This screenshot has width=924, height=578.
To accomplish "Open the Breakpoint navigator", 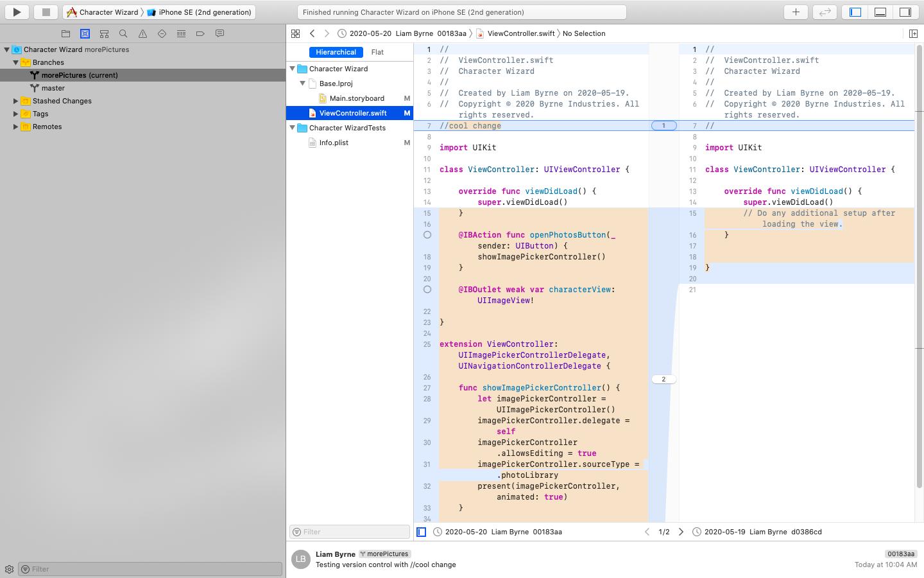I will [x=200, y=33].
